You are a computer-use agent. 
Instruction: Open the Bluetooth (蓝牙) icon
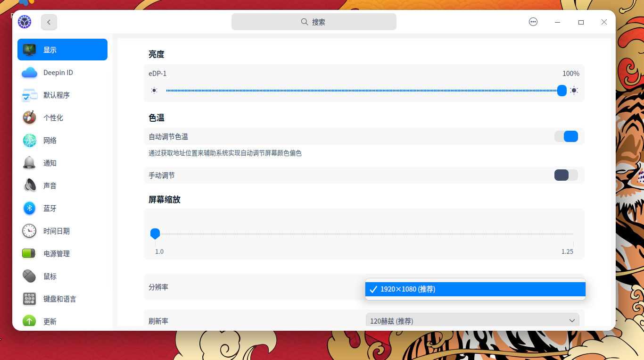point(29,208)
